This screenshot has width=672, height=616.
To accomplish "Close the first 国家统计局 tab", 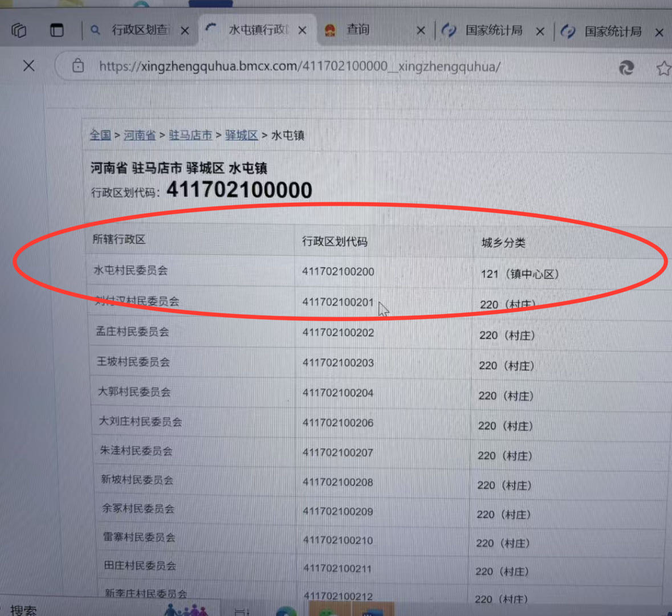I will pos(540,31).
